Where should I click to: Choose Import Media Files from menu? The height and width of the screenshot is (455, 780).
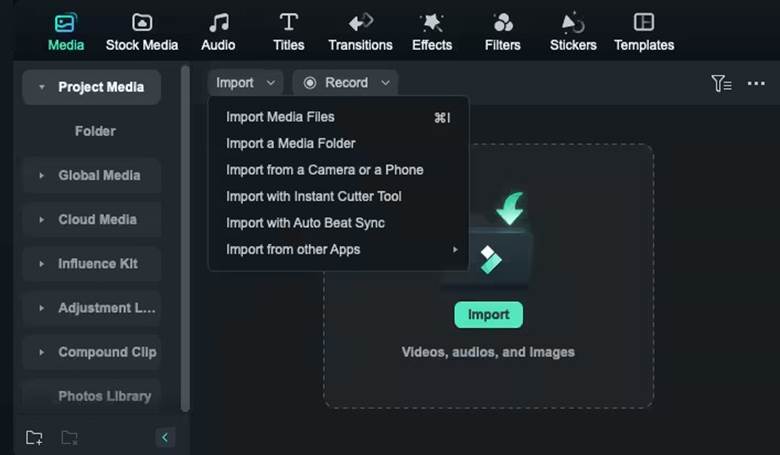(x=338, y=117)
